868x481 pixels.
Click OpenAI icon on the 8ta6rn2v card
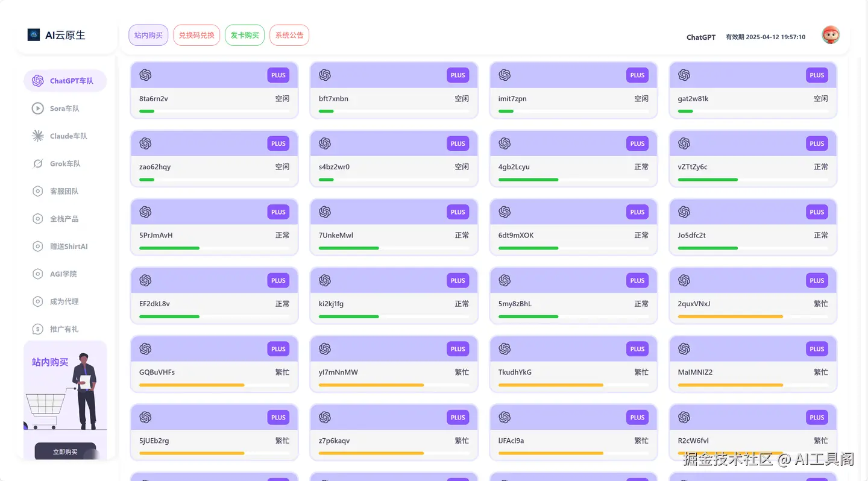145,75
